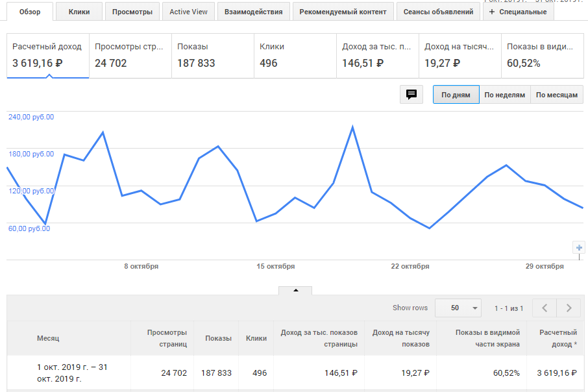Collapse the chart using the up triangle
Screen dimensions: 588x392
pos(295,290)
